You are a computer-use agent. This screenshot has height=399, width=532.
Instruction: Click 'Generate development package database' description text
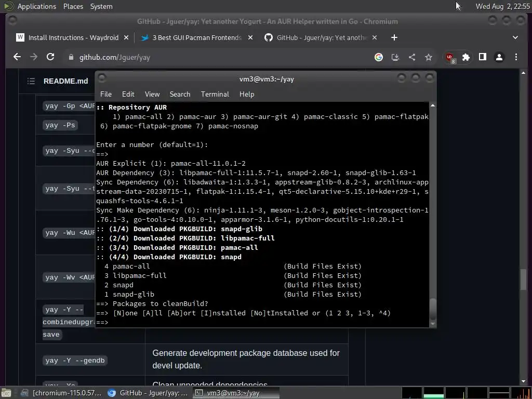246,359
